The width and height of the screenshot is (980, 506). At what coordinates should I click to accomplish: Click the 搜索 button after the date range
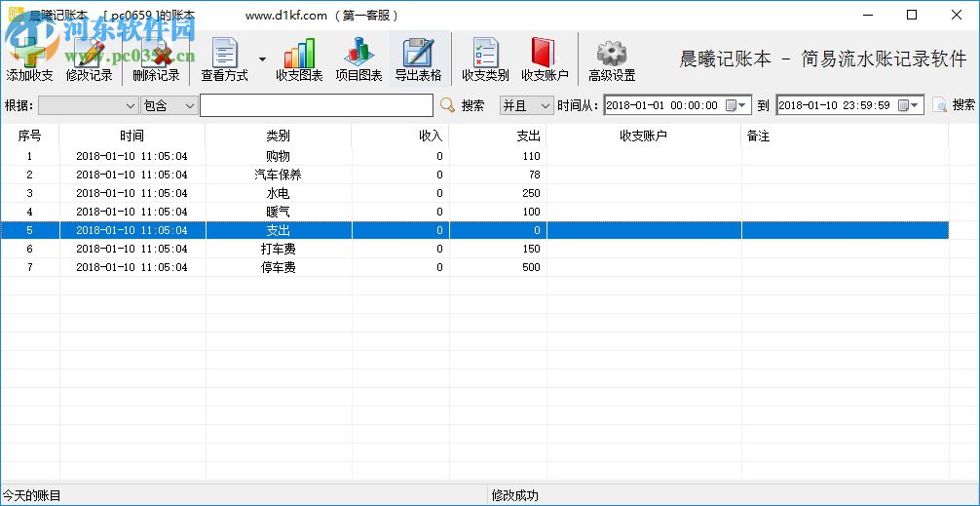(955, 105)
